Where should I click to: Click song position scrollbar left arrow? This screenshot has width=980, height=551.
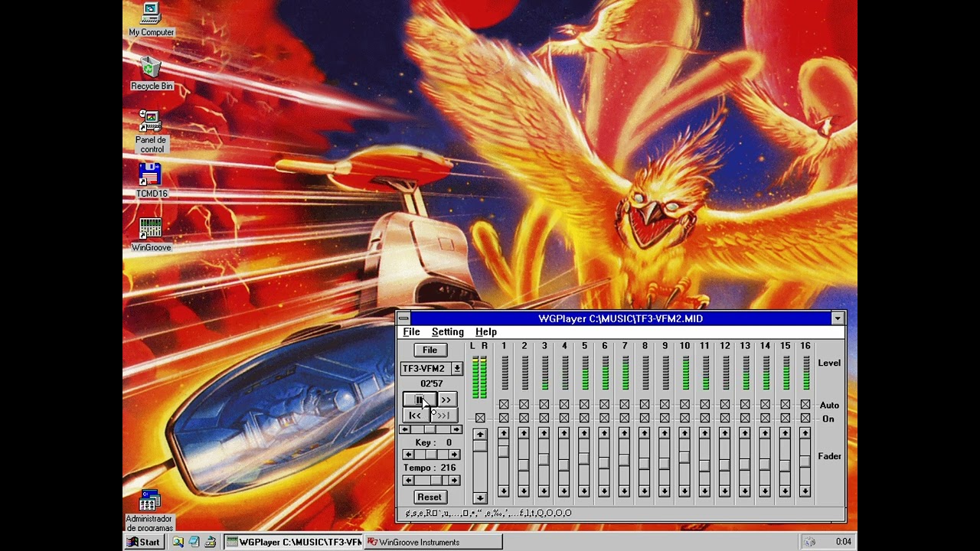(x=406, y=429)
